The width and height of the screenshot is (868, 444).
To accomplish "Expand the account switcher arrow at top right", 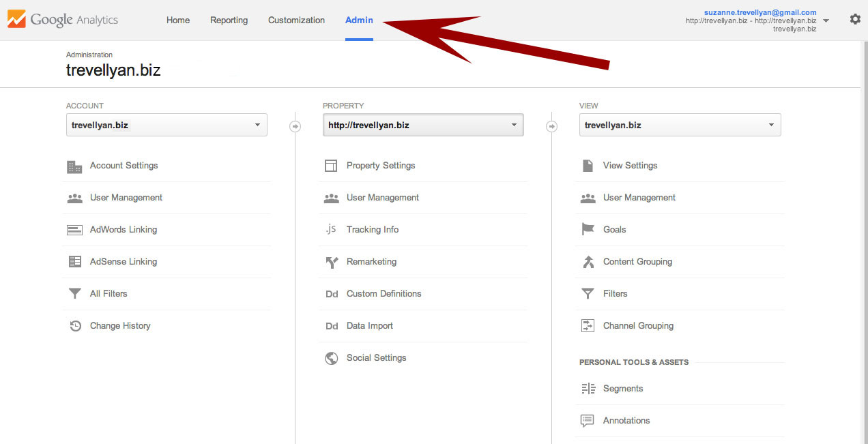I will (826, 20).
